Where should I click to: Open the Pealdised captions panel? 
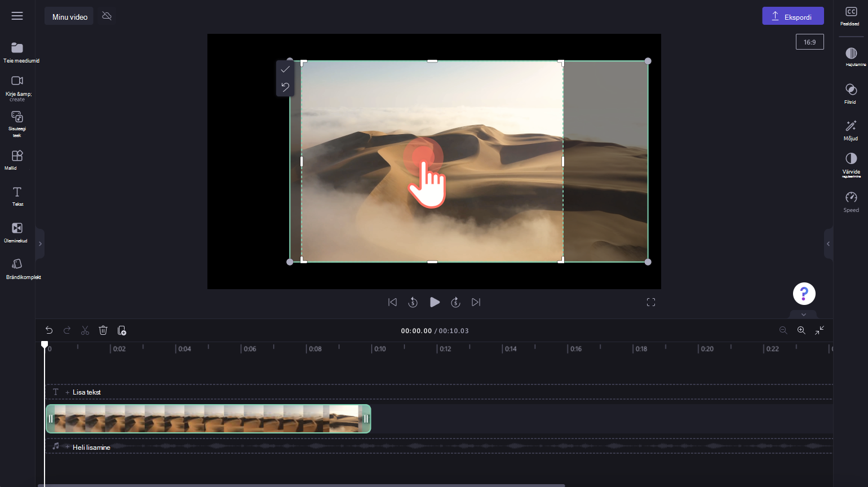[x=851, y=16]
